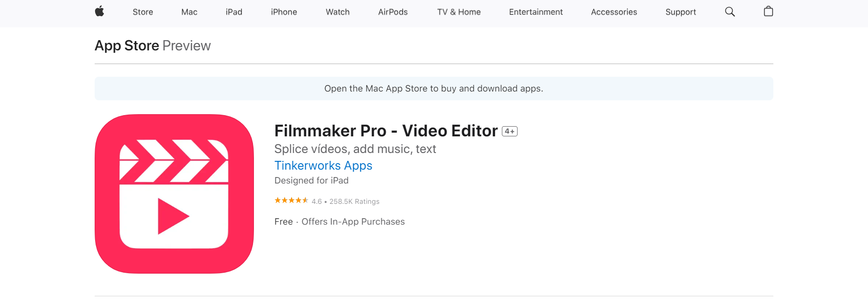Open the AirPods menu
The image size is (868, 306).
pos(393,12)
